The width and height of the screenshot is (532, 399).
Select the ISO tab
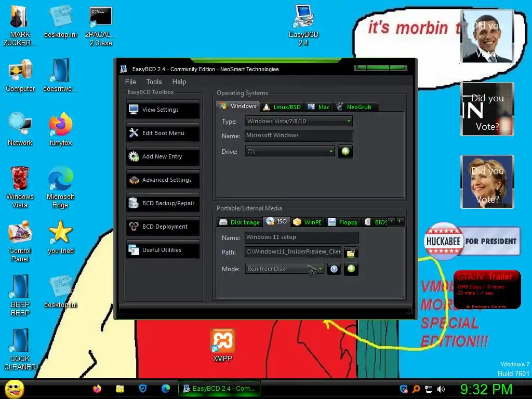(x=277, y=221)
